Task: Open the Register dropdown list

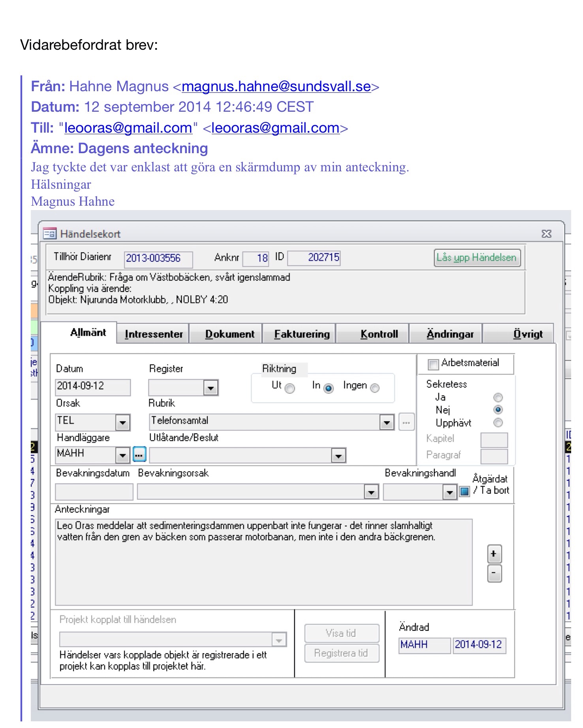Action: point(211,388)
